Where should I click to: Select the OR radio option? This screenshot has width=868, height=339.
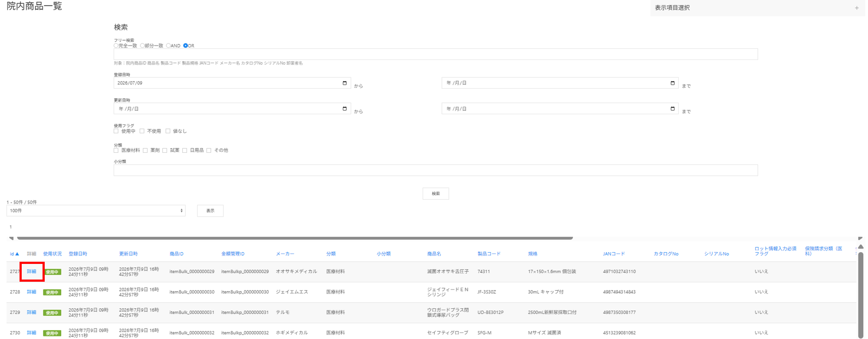(185, 46)
